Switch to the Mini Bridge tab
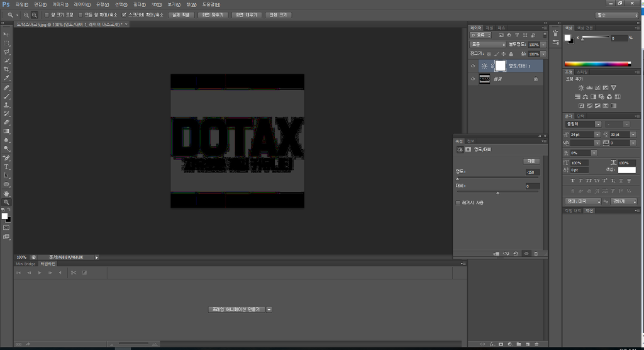 click(25, 264)
